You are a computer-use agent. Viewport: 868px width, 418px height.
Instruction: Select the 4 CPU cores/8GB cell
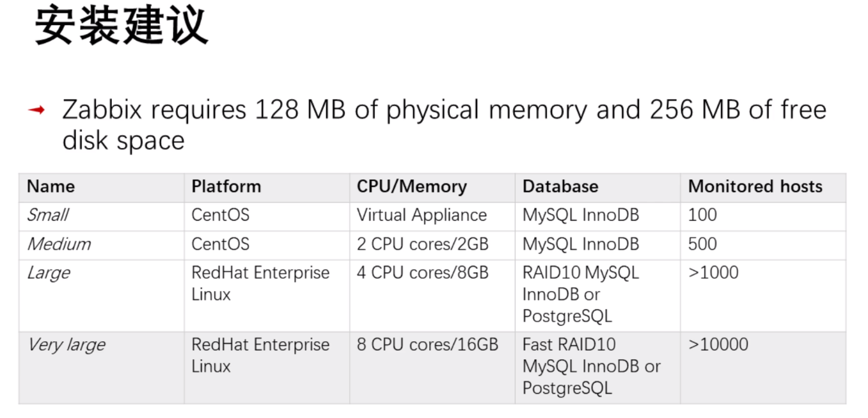[x=422, y=273]
